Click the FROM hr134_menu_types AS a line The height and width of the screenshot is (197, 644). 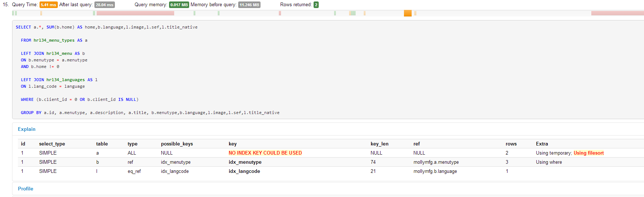click(54, 40)
